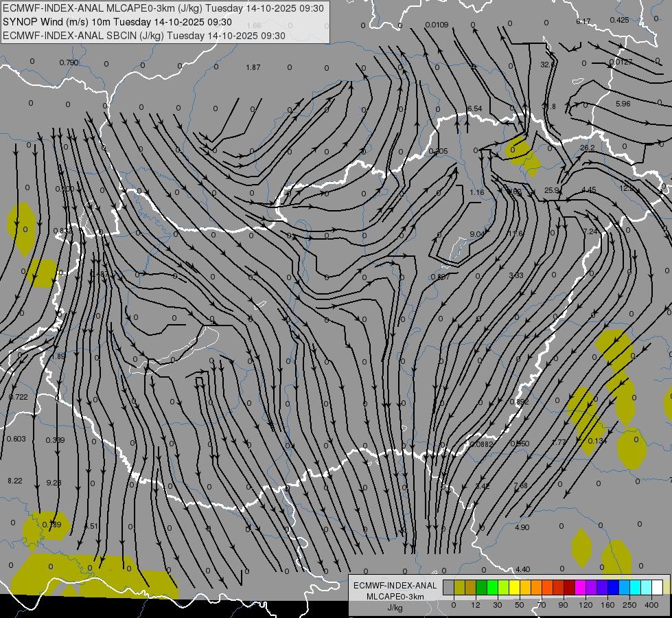672x618 pixels.
Task: Click the map value 4.51
Action: point(91,526)
